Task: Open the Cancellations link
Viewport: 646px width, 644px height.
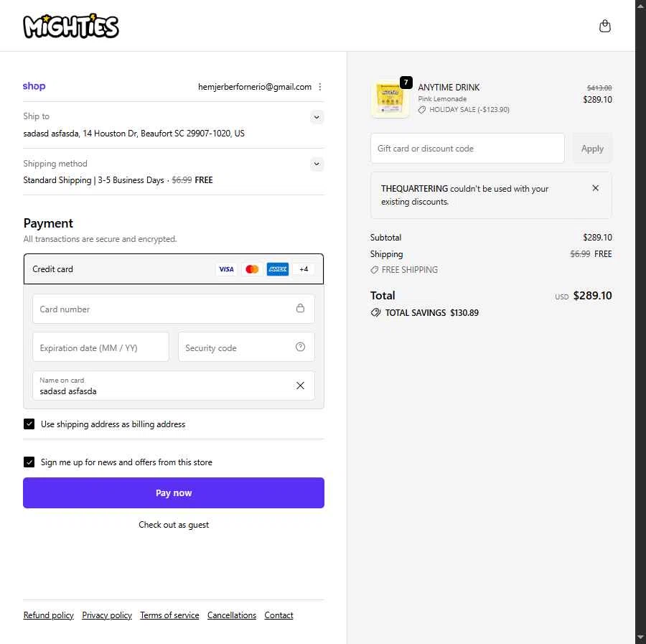Action: click(x=232, y=615)
